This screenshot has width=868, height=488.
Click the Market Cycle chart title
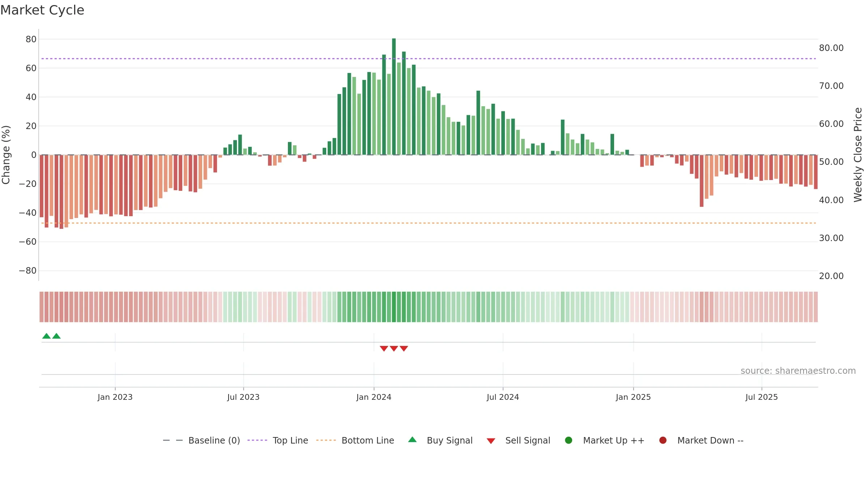[42, 10]
